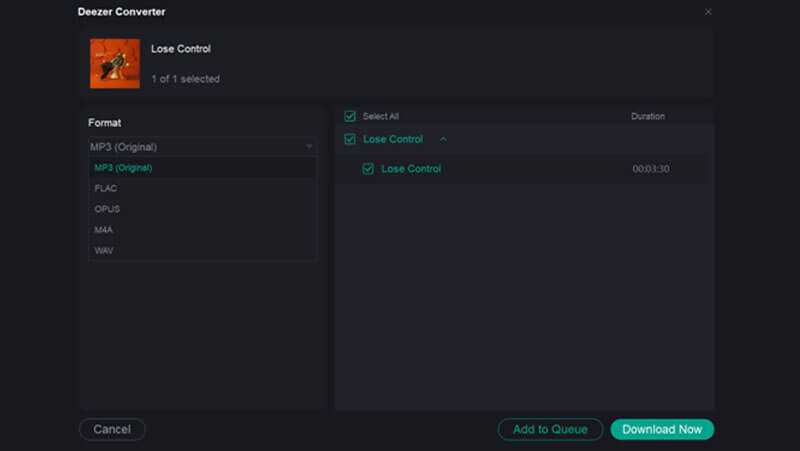Image resolution: width=800 pixels, height=451 pixels.
Task: Close the Deezer Converter dialog
Action: coord(708,12)
